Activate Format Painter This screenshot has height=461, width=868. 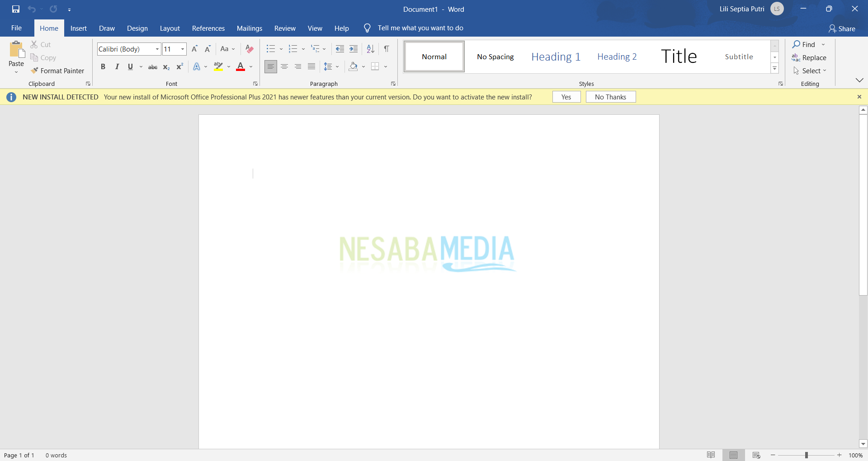tap(57, 71)
